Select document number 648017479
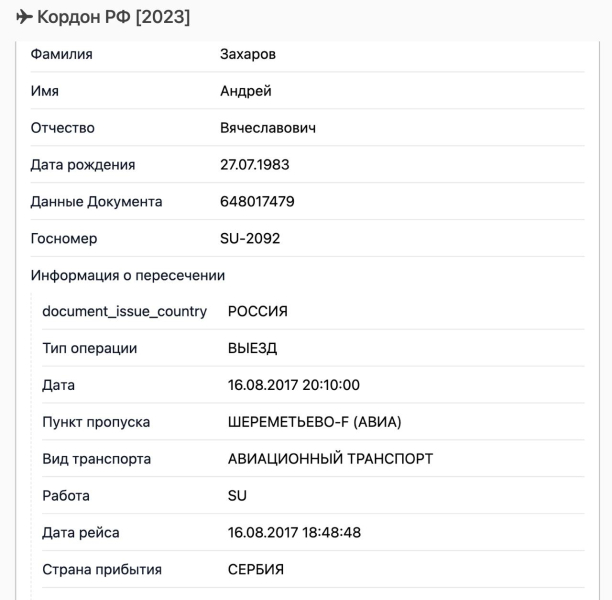 point(257,202)
